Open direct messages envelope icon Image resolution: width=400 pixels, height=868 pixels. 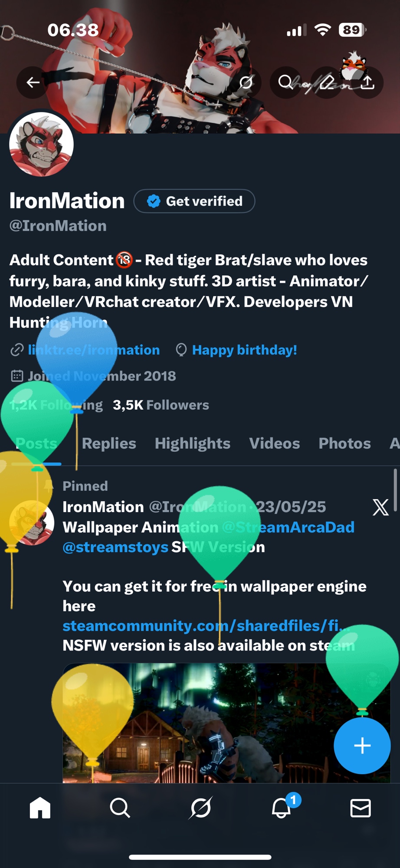361,808
